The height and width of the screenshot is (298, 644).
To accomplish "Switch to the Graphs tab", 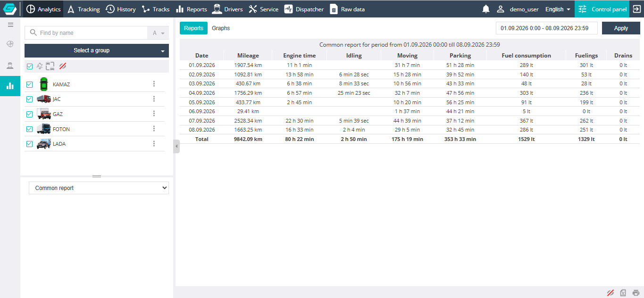I will pos(221,28).
